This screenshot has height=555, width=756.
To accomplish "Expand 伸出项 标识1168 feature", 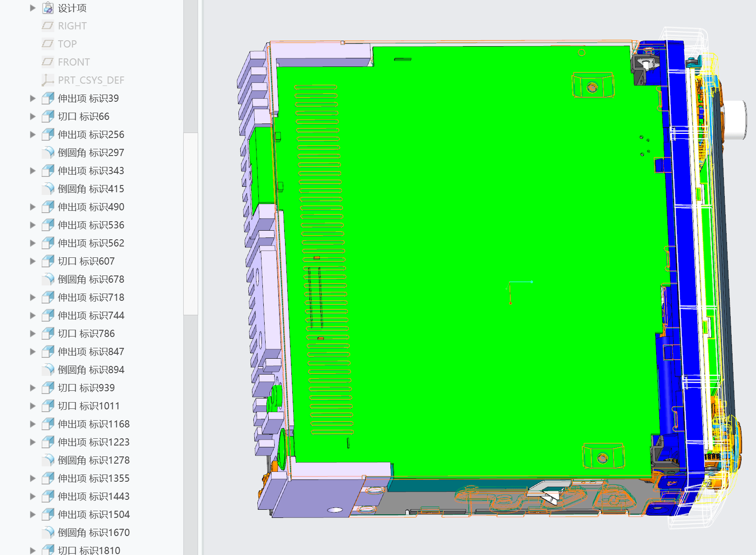I will [33, 424].
